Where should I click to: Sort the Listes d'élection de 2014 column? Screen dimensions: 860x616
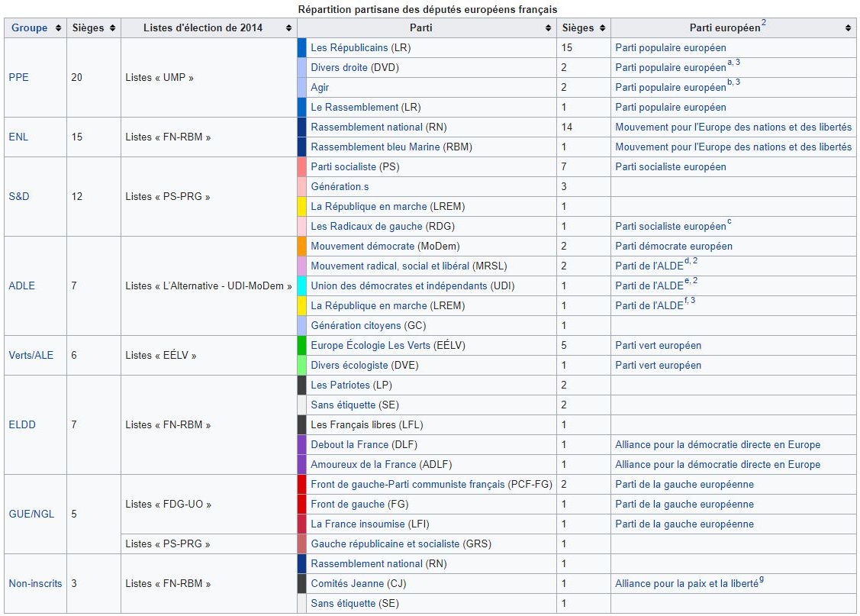click(288, 27)
